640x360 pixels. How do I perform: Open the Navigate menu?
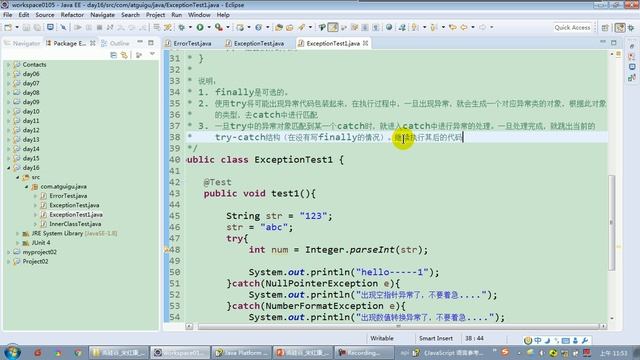coord(102,15)
